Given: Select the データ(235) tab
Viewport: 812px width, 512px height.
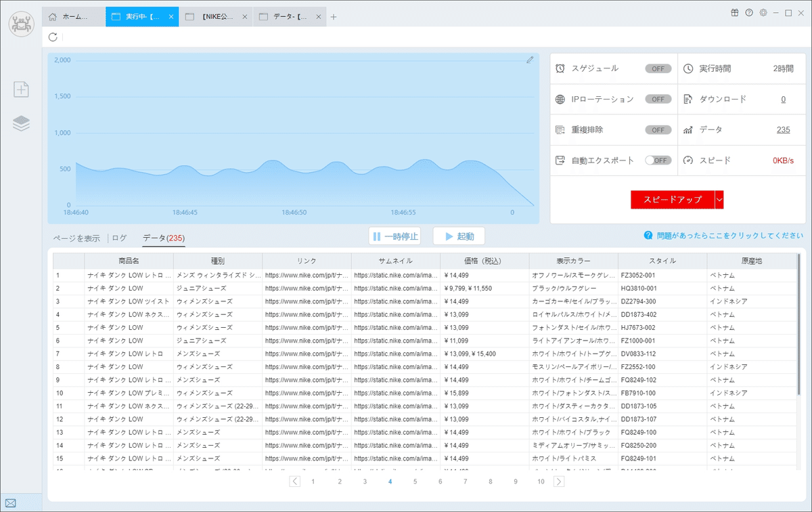Looking at the screenshot, I should (x=164, y=238).
